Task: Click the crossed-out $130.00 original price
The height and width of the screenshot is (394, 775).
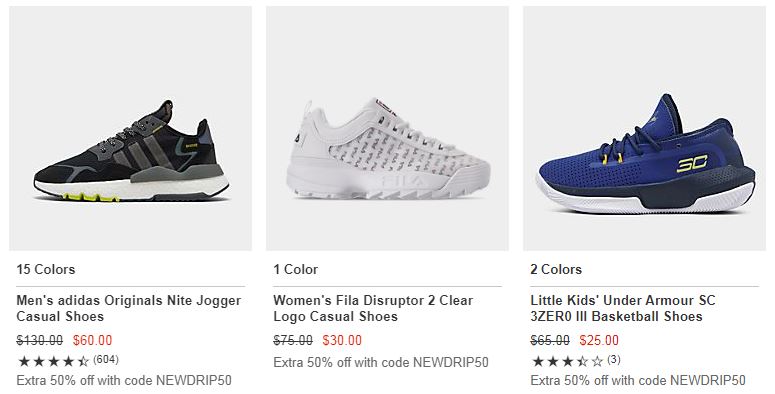Action: tap(40, 341)
